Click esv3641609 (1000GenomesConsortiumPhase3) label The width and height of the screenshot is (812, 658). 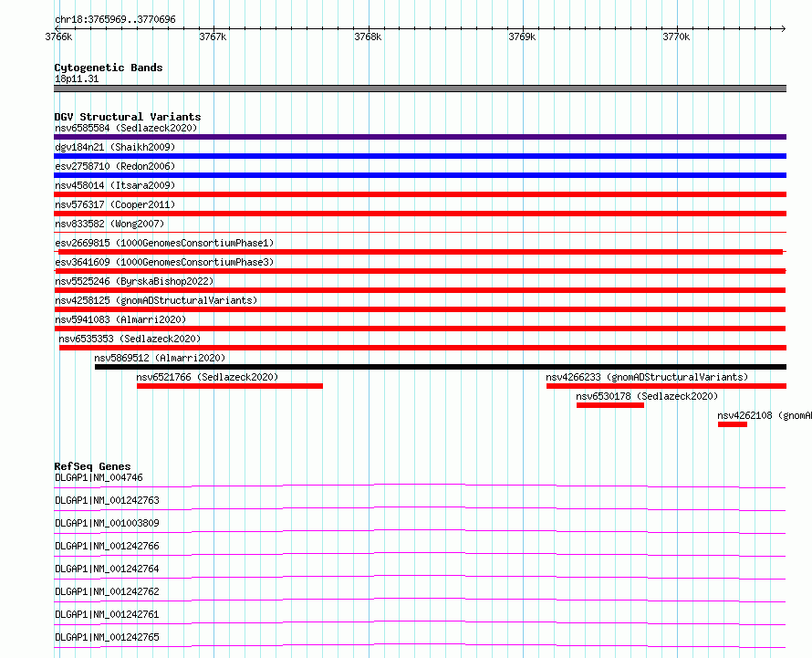[164, 262]
